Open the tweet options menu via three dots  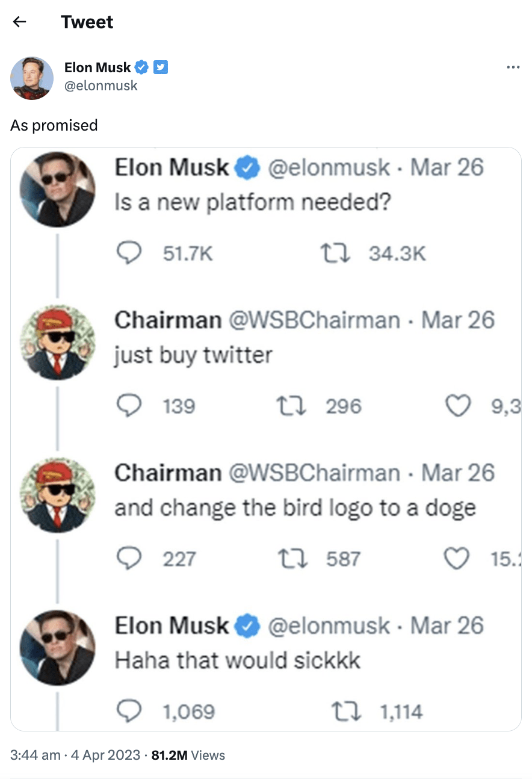pyautogui.click(x=513, y=67)
